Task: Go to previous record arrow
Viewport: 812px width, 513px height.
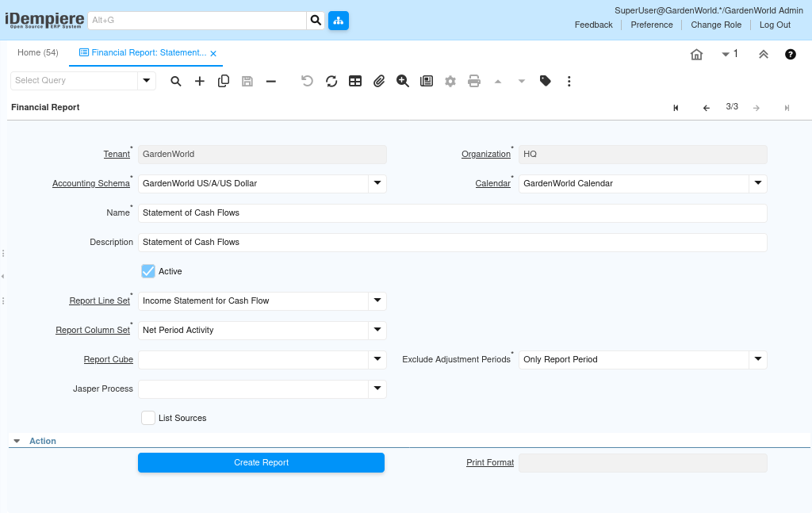Action: coord(707,108)
